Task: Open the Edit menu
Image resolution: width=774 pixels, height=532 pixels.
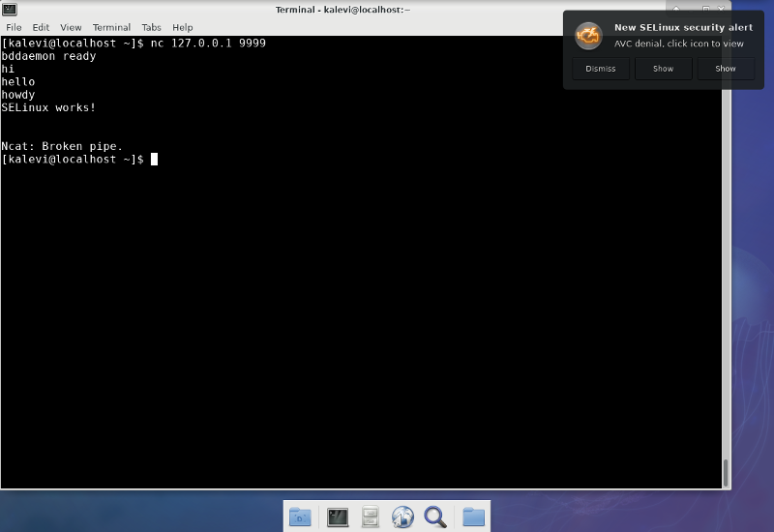Action: 41,28
